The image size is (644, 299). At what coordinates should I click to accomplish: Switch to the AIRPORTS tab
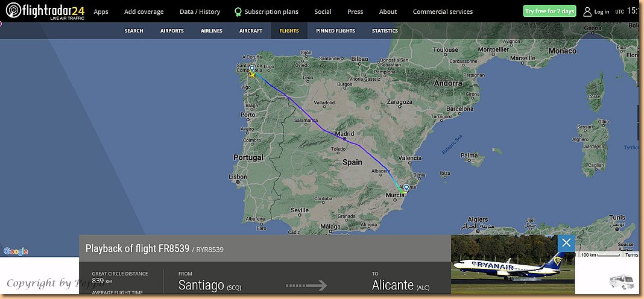172,31
